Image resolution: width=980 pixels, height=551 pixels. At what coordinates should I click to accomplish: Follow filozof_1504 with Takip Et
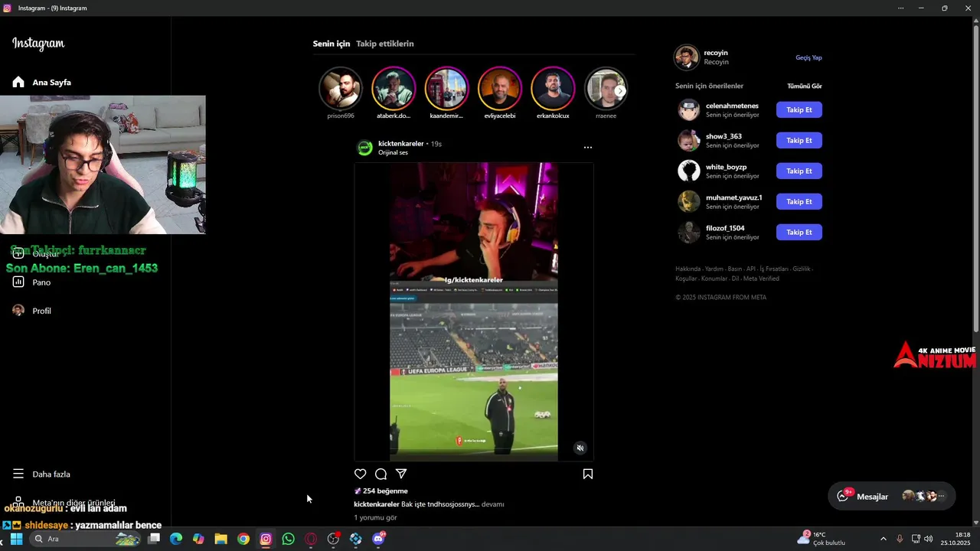click(799, 232)
